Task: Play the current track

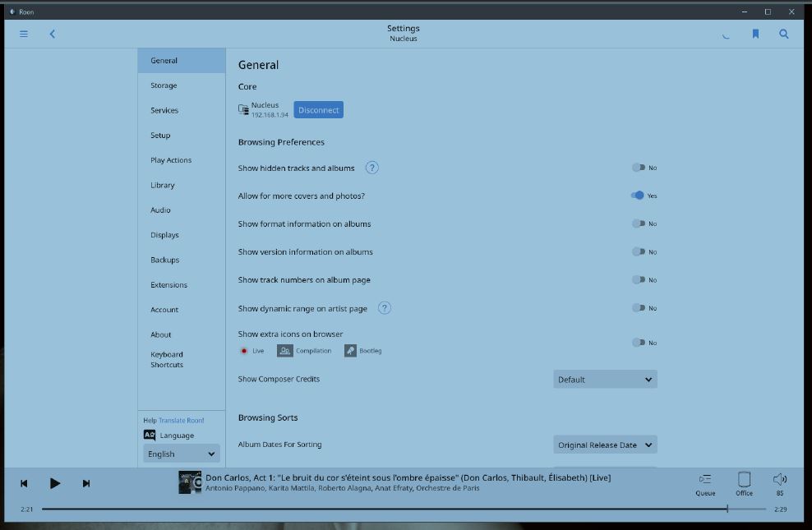Action: (55, 483)
